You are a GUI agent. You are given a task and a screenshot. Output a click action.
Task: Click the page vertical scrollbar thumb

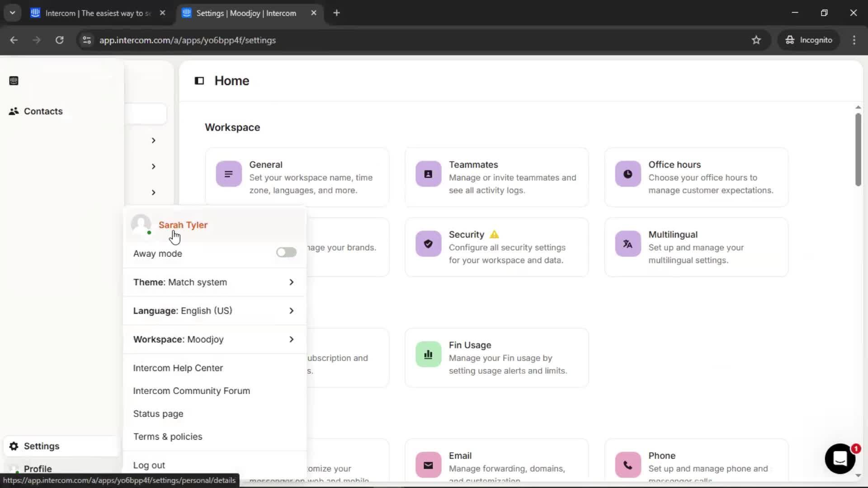pyautogui.click(x=858, y=149)
